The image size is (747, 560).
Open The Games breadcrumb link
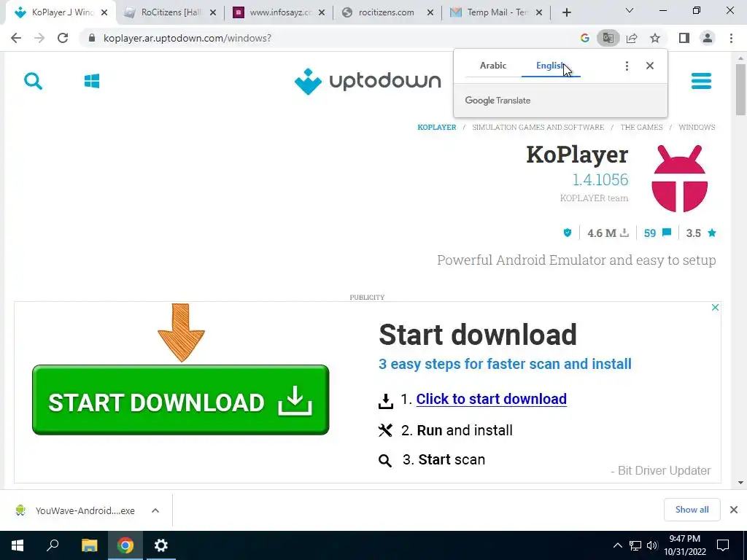[641, 127]
